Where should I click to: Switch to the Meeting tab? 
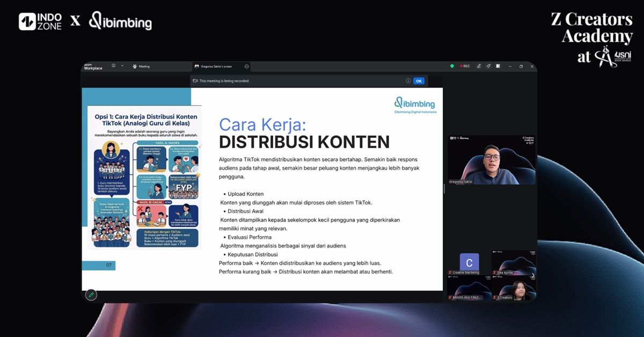click(142, 67)
